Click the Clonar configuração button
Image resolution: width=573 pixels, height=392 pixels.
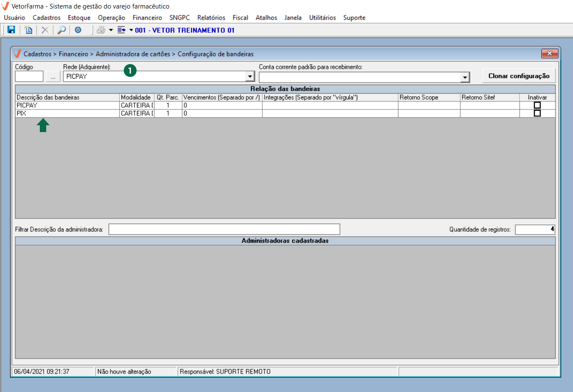coord(519,76)
